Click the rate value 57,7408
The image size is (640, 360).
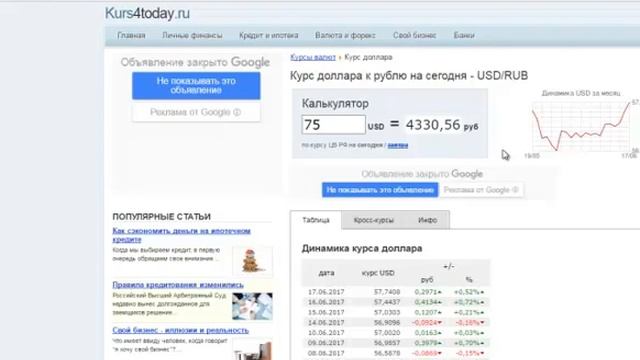pyautogui.click(x=387, y=292)
